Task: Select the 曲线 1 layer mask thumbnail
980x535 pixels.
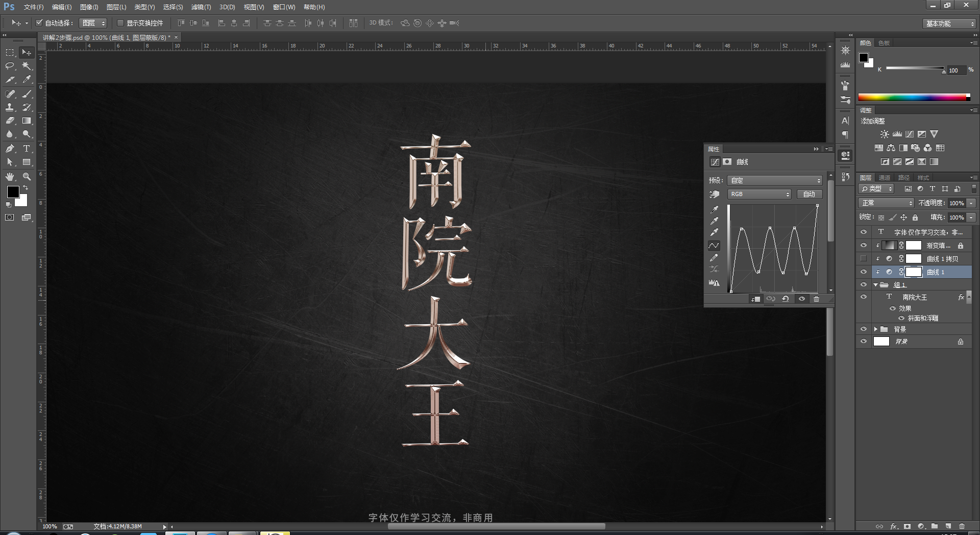Action: click(x=914, y=272)
